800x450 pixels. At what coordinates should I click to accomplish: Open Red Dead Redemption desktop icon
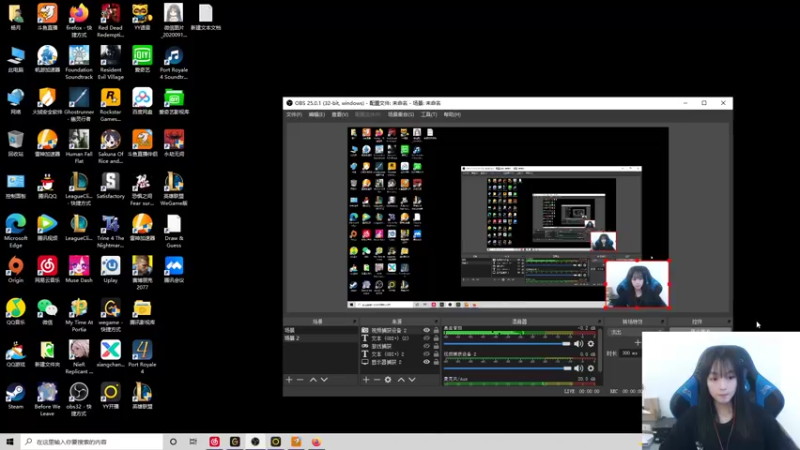point(110,20)
